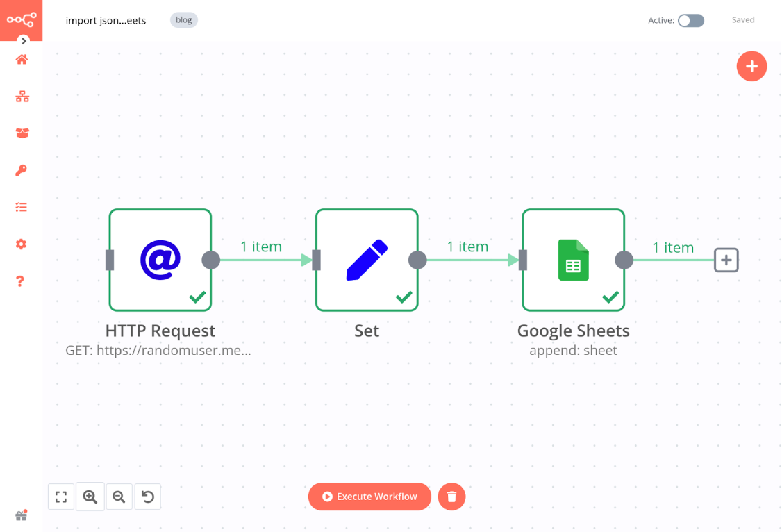Viewport: 782px width, 532px height.
Task: Fit workflow to view with the expand icon
Action: coord(60,497)
